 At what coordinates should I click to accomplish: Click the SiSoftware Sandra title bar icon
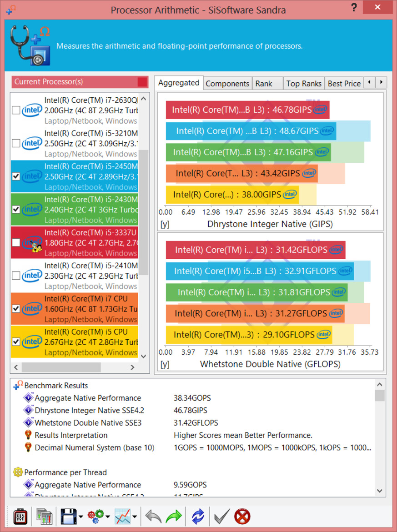(x=11, y=10)
